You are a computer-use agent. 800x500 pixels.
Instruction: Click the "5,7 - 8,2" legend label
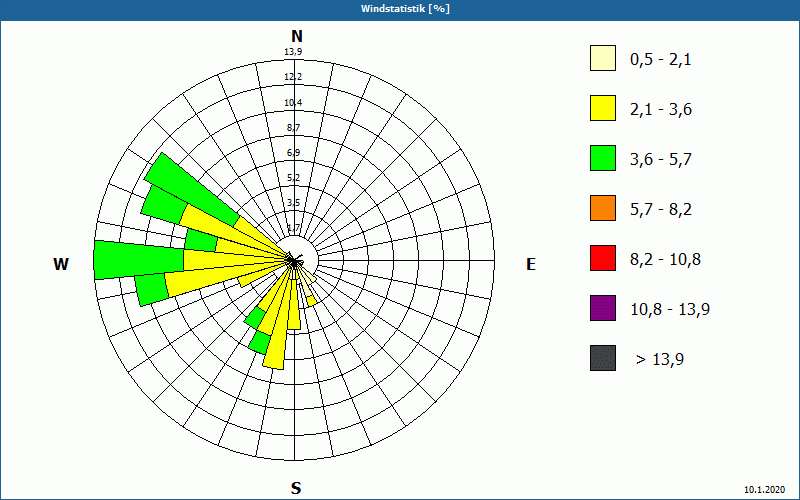coord(661,210)
